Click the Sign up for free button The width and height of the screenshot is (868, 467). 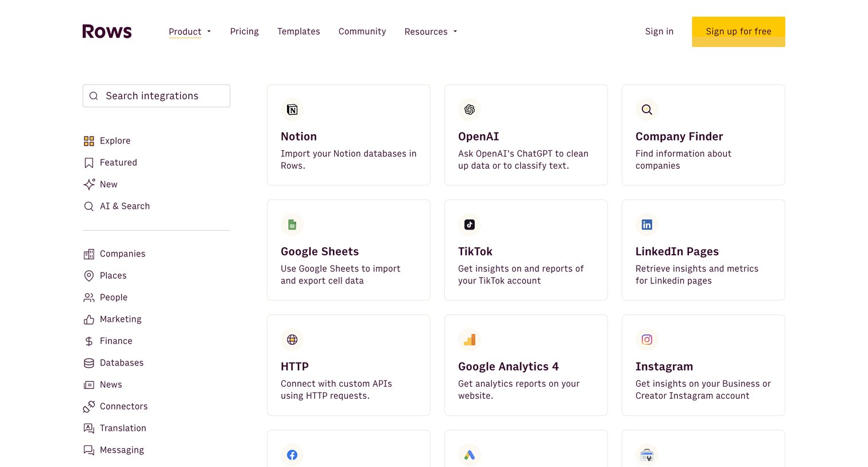(738, 32)
